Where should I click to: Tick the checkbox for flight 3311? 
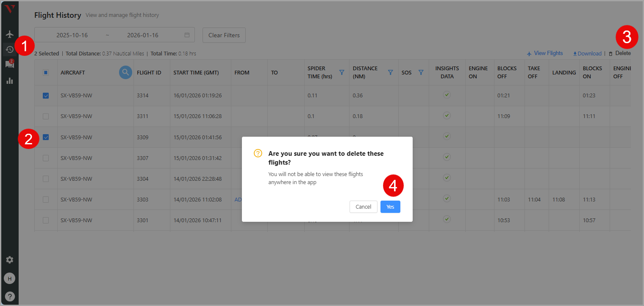click(x=46, y=116)
